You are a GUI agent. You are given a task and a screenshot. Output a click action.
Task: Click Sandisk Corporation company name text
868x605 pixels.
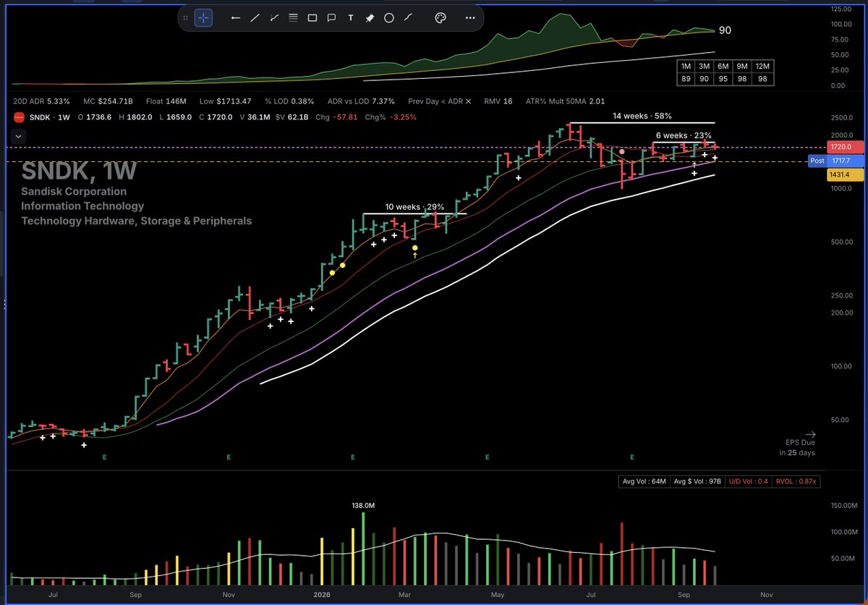(x=74, y=192)
